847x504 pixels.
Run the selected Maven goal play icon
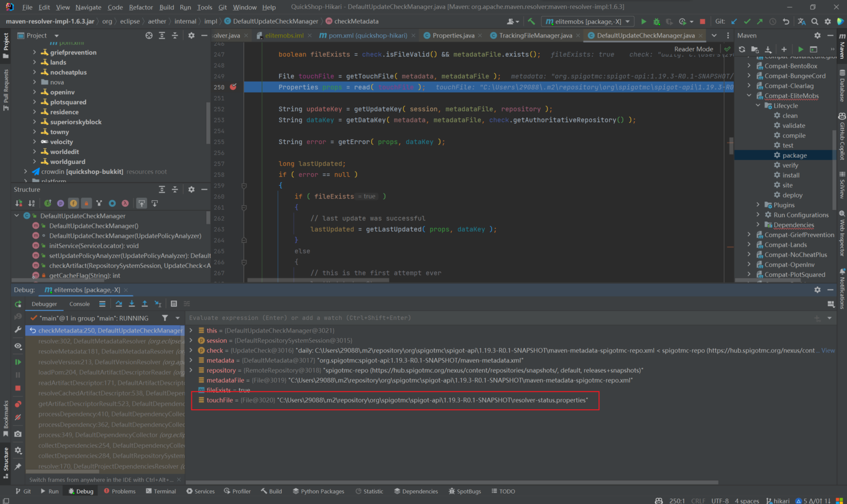click(x=801, y=49)
